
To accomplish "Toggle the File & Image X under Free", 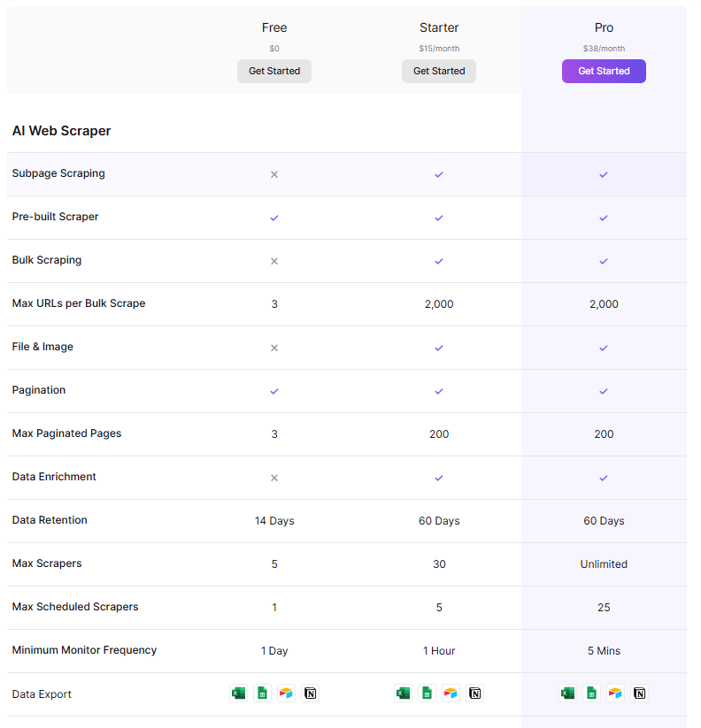I will click(x=274, y=348).
